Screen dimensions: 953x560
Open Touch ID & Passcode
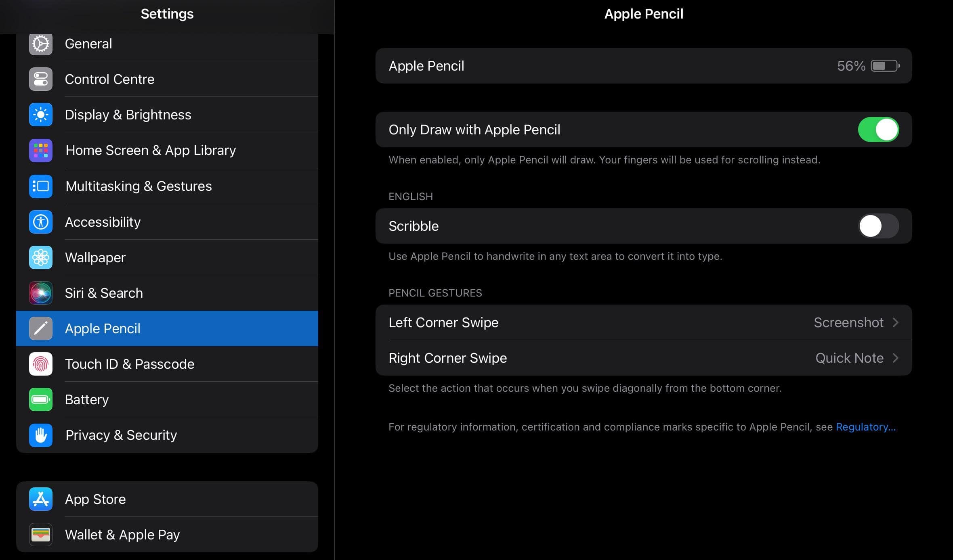coord(167,364)
